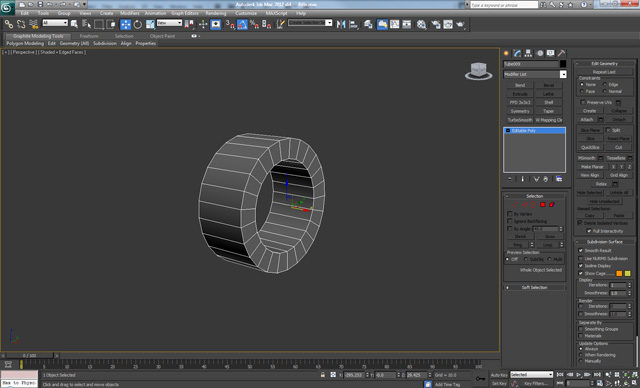640x388 pixels.
Task: Open the key mode Selected dropdown
Action: point(531,375)
